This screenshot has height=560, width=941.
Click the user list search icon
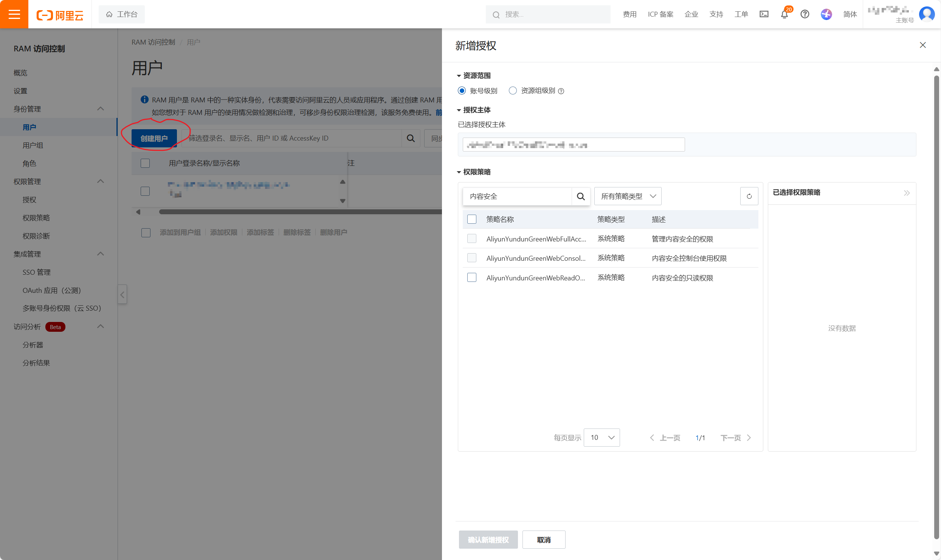point(411,138)
